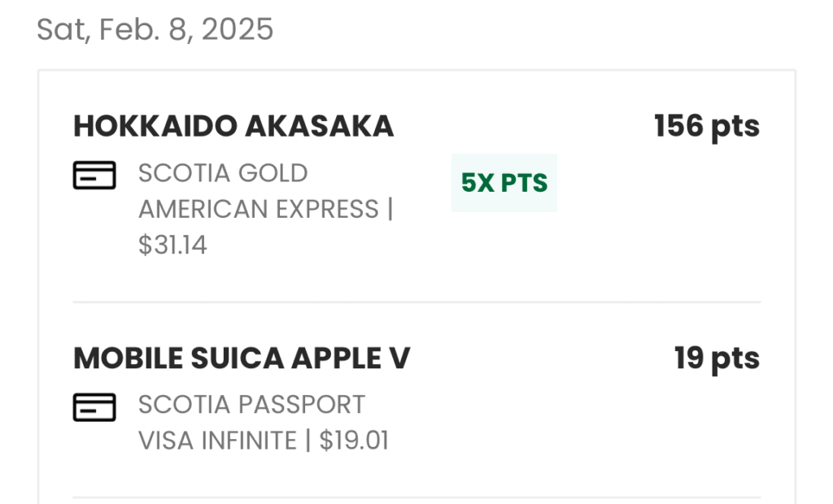Select the 19 pts reward value
Viewport: 833px width, 504px height.
click(716, 358)
